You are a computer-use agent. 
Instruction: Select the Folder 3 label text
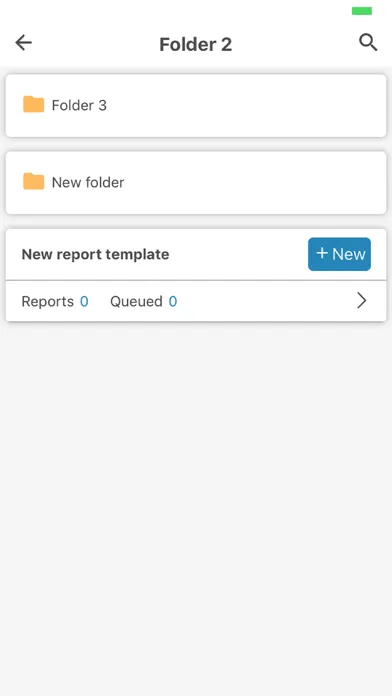tap(79, 105)
